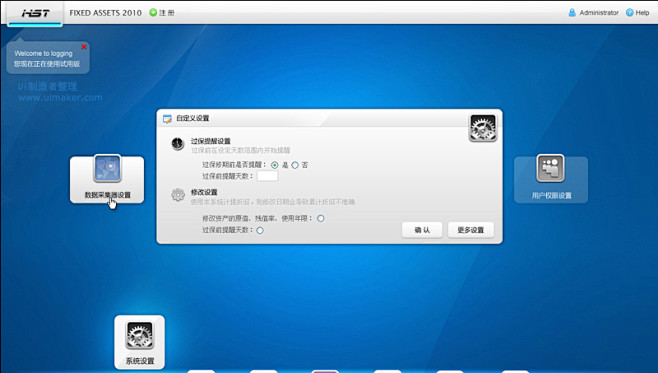This screenshot has height=373, width=658.
Task: Click the 过保提醒设置 heading
Action: (211, 141)
